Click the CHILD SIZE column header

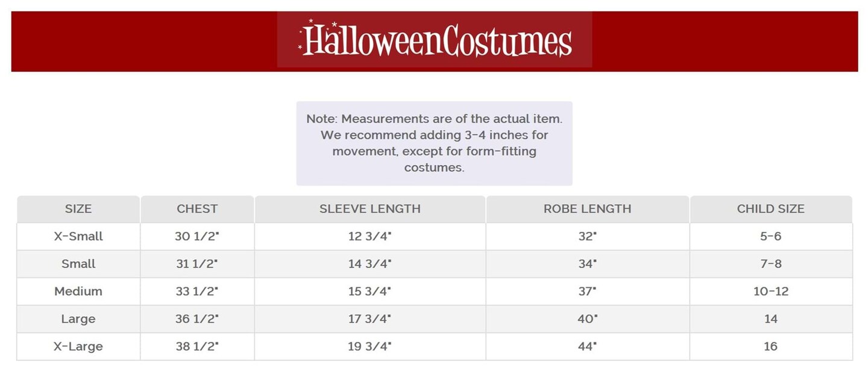pos(770,209)
